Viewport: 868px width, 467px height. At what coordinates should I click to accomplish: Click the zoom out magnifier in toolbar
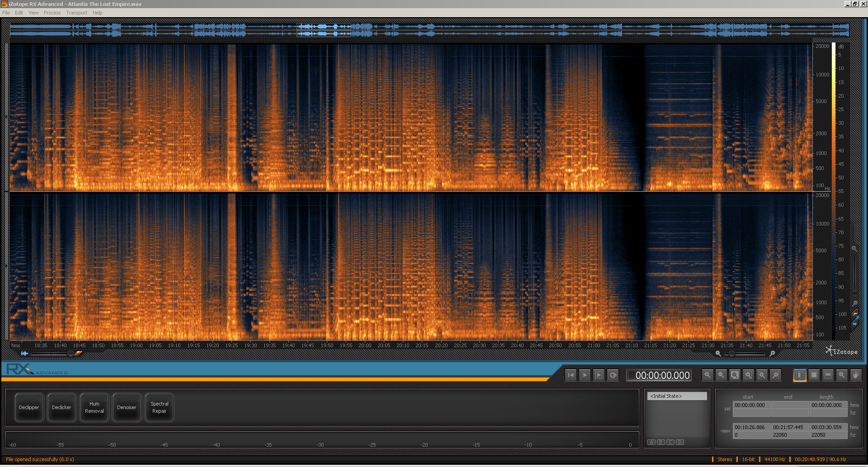click(721, 375)
